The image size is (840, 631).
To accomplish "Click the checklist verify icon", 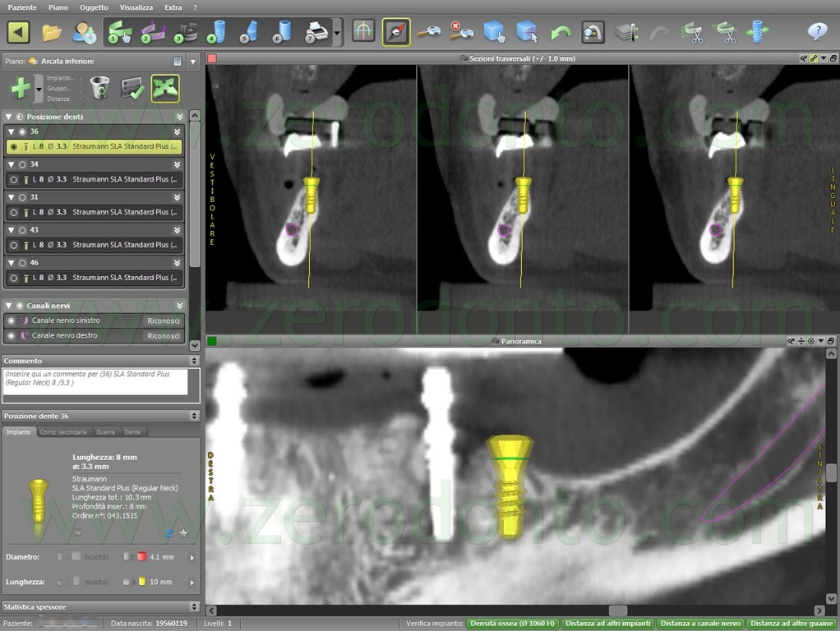I will [x=132, y=88].
